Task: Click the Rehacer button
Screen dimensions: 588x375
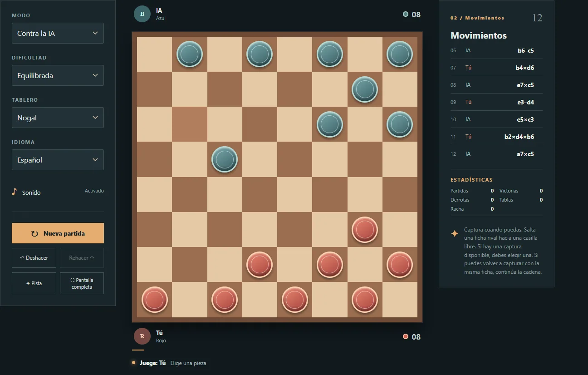Action: click(82, 258)
